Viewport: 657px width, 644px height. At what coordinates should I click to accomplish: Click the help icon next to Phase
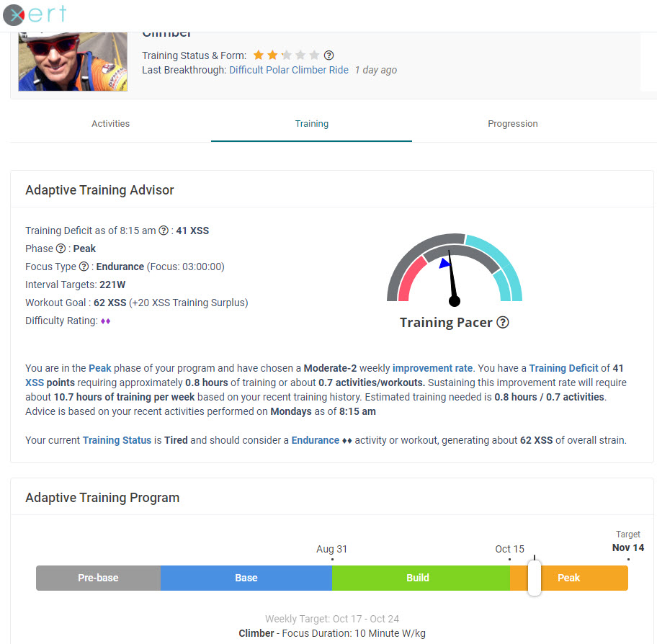[x=61, y=249]
